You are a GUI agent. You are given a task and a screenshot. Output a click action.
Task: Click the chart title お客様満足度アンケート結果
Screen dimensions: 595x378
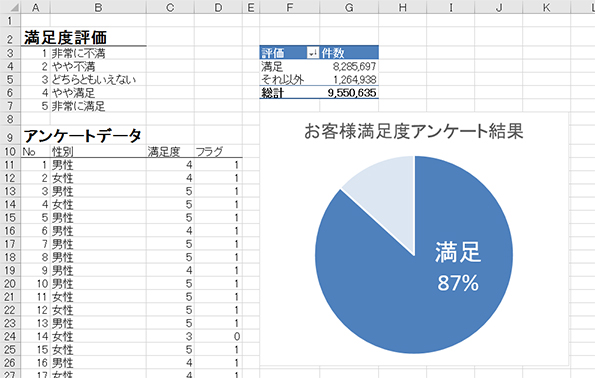coord(414,131)
